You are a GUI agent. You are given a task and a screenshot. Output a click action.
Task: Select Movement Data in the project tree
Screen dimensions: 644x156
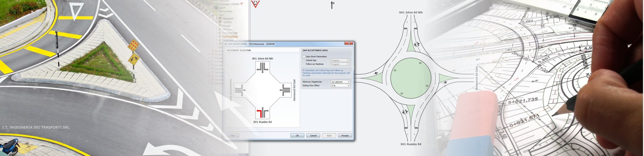[x=230, y=33]
